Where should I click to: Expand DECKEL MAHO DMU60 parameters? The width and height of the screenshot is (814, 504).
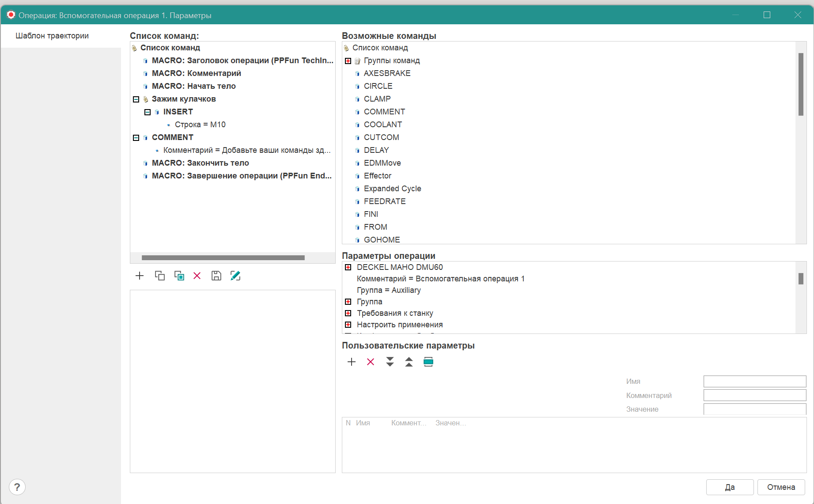[x=348, y=267]
